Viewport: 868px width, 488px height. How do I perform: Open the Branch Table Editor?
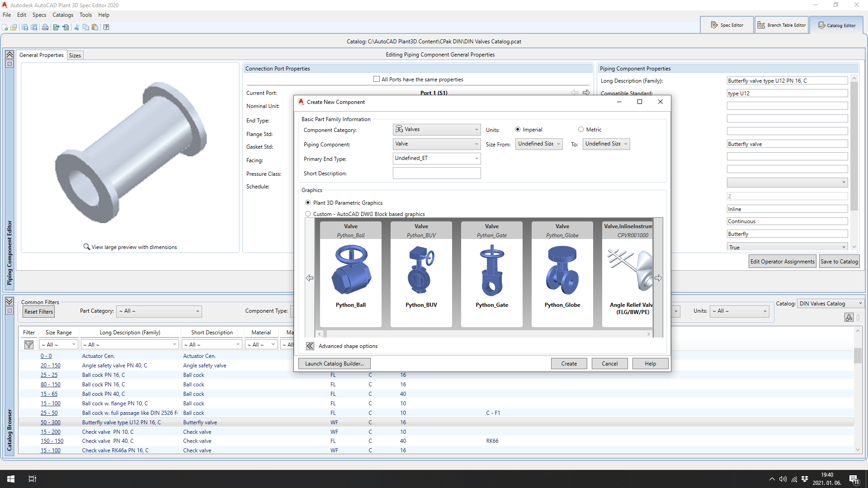coord(781,25)
